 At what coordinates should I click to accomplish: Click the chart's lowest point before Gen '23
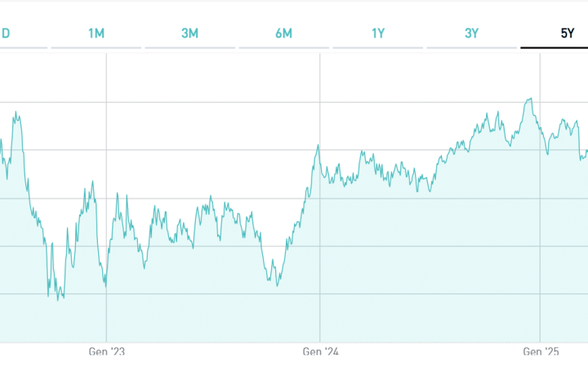coord(58,299)
